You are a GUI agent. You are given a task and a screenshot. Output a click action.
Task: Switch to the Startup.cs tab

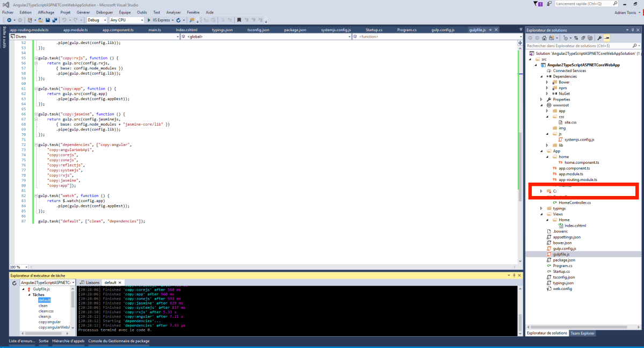[374, 30]
